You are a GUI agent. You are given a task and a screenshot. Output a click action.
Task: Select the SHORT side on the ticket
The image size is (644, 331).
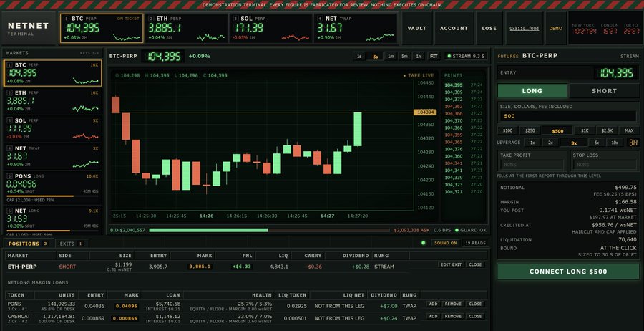(604, 91)
